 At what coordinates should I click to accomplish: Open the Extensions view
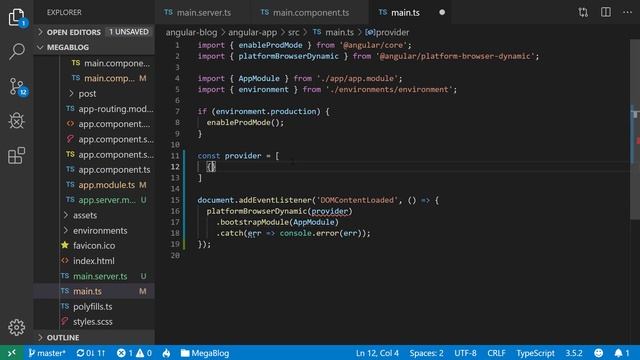point(17,156)
